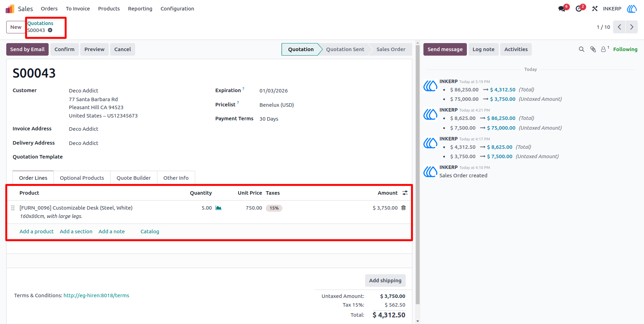
Task: Click the Add a section link
Action: pos(76,232)
